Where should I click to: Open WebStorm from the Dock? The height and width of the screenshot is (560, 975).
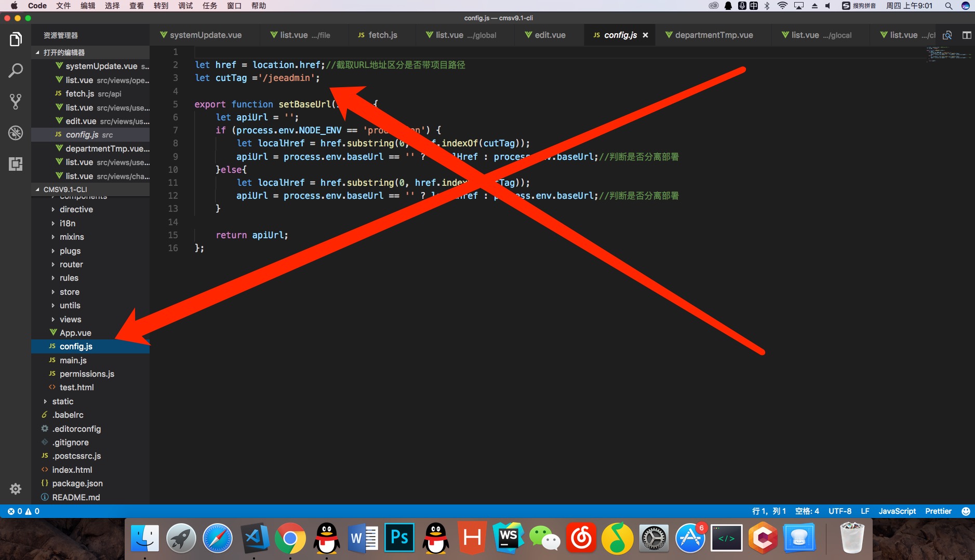[508, 538]
